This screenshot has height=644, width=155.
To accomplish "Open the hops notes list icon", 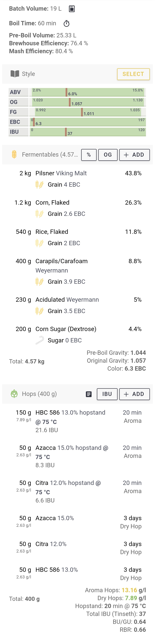I will [x=89, y=394].
